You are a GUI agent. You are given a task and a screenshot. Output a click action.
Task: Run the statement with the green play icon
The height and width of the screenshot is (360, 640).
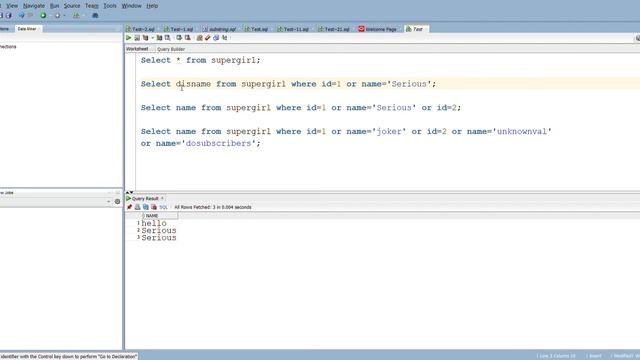[x=129, y=38]
